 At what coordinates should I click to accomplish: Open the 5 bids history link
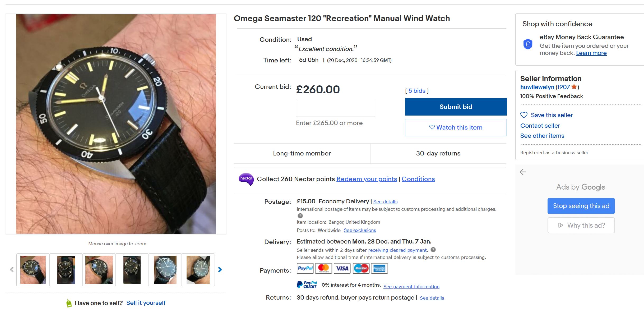417,91
